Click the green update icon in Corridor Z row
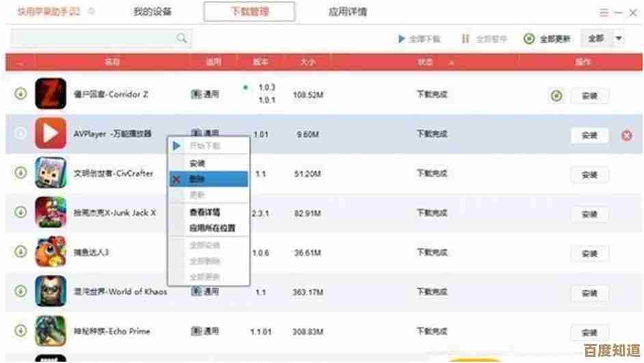This screenshot has height=363, width=644. (556, 96)
